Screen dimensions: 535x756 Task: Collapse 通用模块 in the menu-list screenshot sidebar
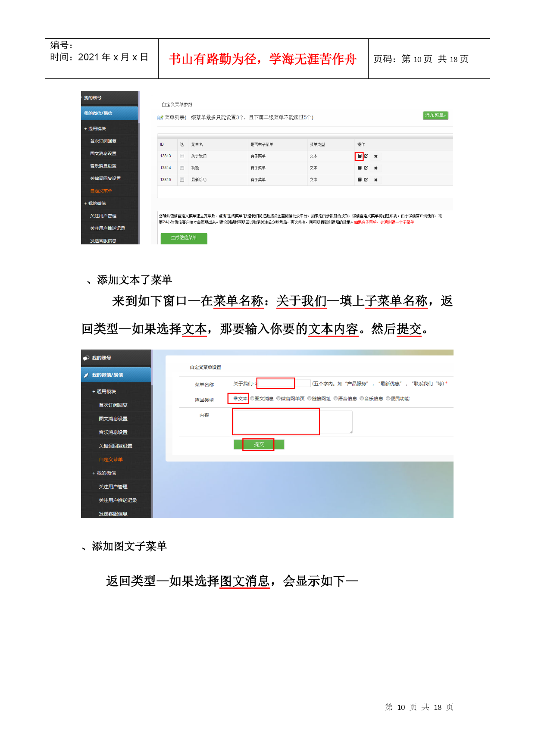[x=95, y=128]
